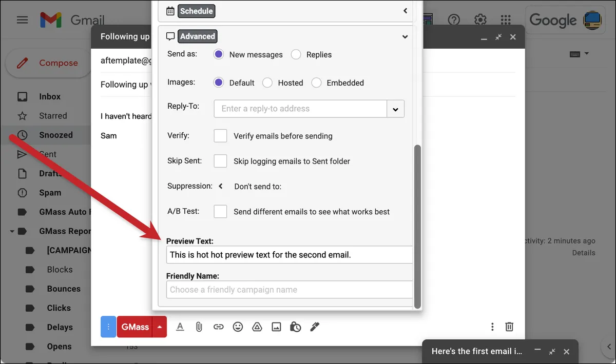Expand the Suppression arrow

(x=221, y=186)
